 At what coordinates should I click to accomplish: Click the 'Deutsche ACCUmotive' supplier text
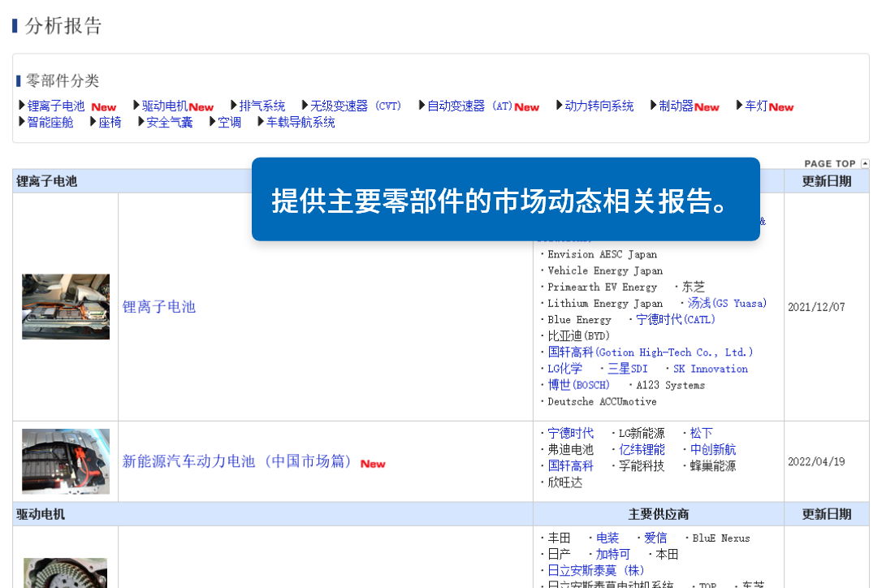(x=603, y=401)
